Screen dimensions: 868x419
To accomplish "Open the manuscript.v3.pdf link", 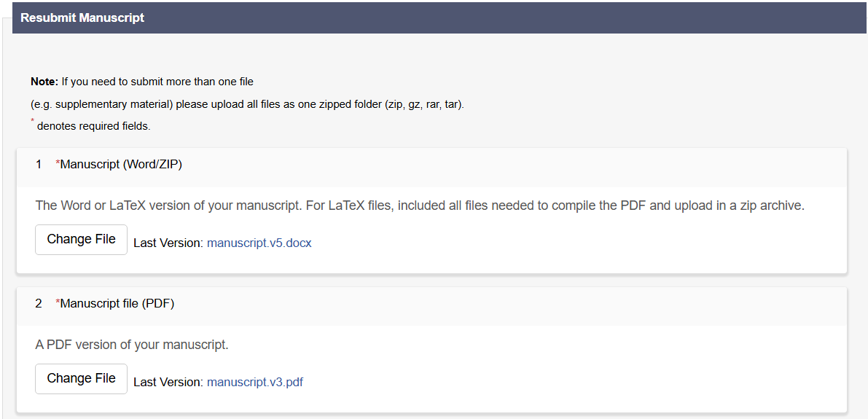I will click(254, 383).
